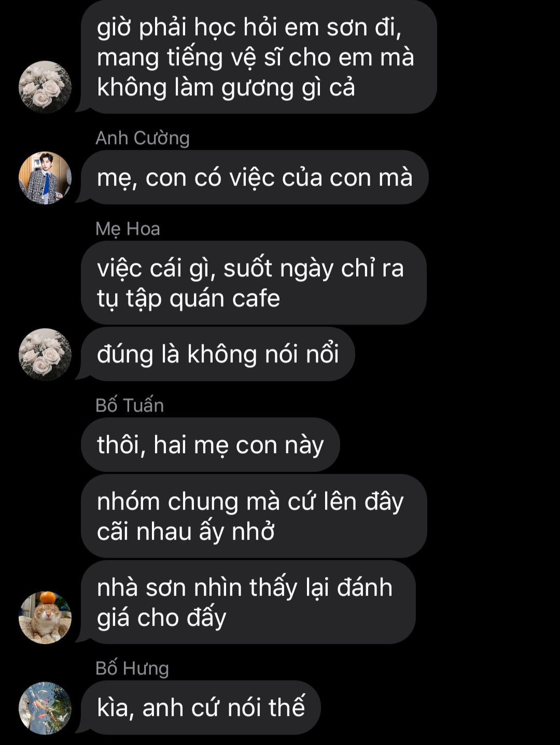The width and height of the screenshot is (560, 745).
Task: Tap message 'việc cái gì, suốt ngày chỉ ra'
Action: pyautogui.click(x=254, y=283)
